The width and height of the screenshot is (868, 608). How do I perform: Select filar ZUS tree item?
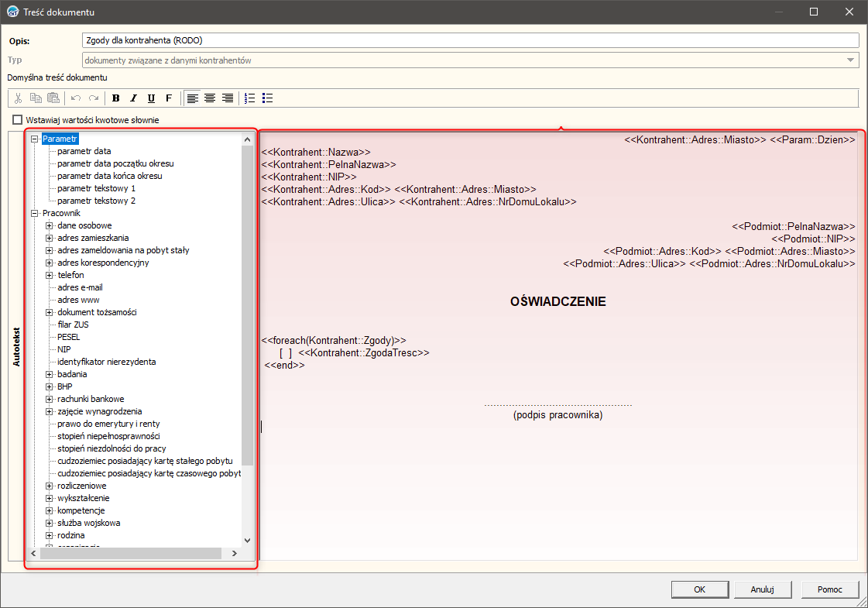(x=73, y=325)
